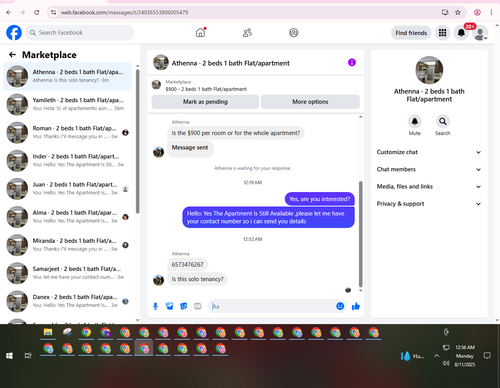Open Miranda conversation in list

67,245
